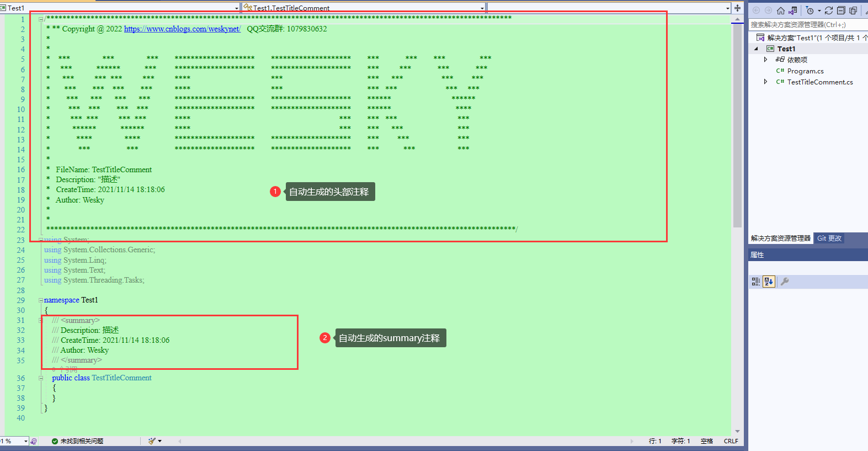This screenshot has width=868, height=451.
Task: Click the 空格 indentation indicator
Action: [707, 441]
